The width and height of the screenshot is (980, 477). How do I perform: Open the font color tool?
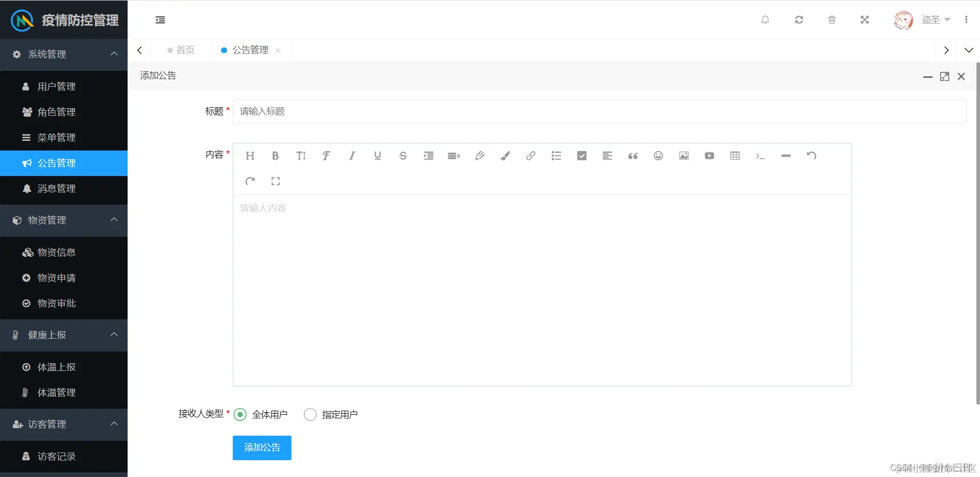479,156
